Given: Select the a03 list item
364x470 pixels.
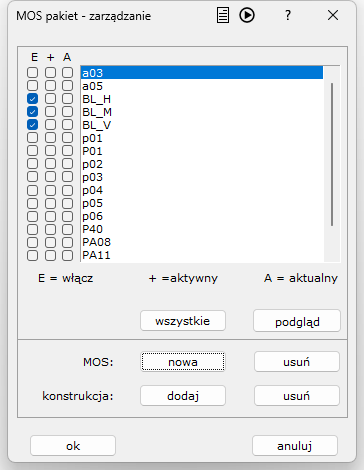Looking at the screenshot, I should [x=202, y=73].
